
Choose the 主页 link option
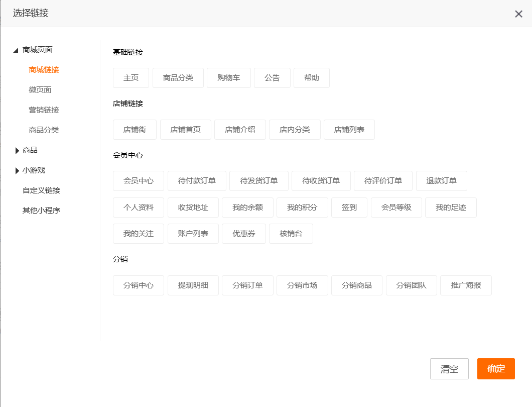click(131, 78)
